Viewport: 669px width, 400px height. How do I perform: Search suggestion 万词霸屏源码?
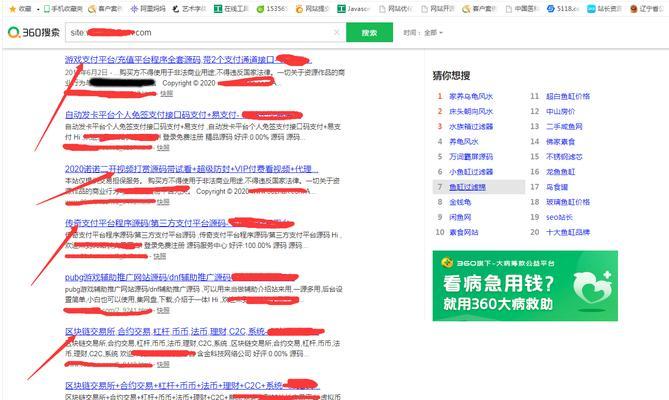coord(471,157)
